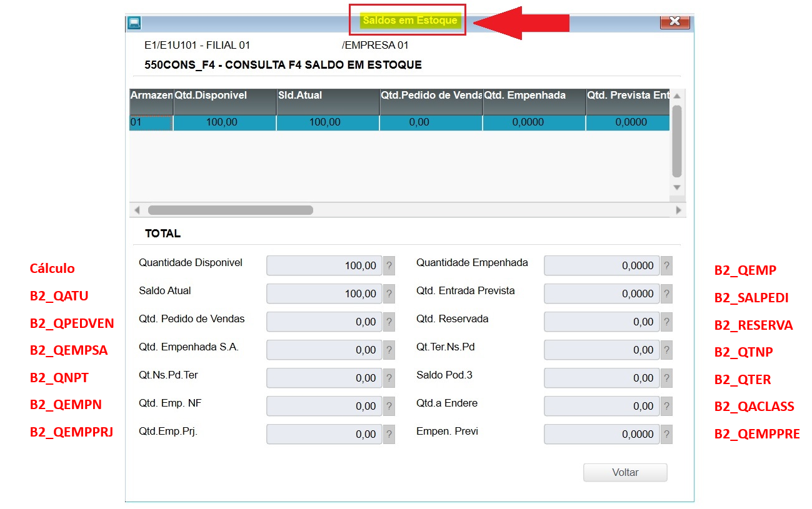Click the Qtd. Entrada Prevista value field
This screenshot has width=812, height=509.
[x=602, y=294]
